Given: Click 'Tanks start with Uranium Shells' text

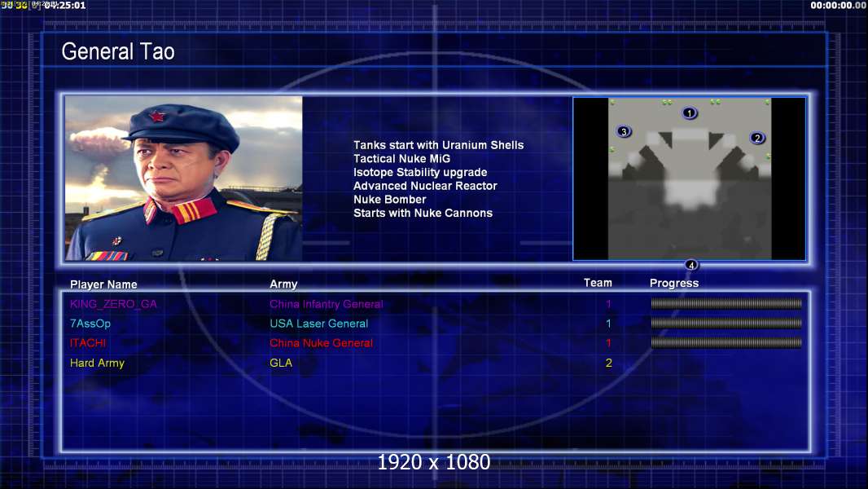Looking at the screenshot, I should click(438, 145).
